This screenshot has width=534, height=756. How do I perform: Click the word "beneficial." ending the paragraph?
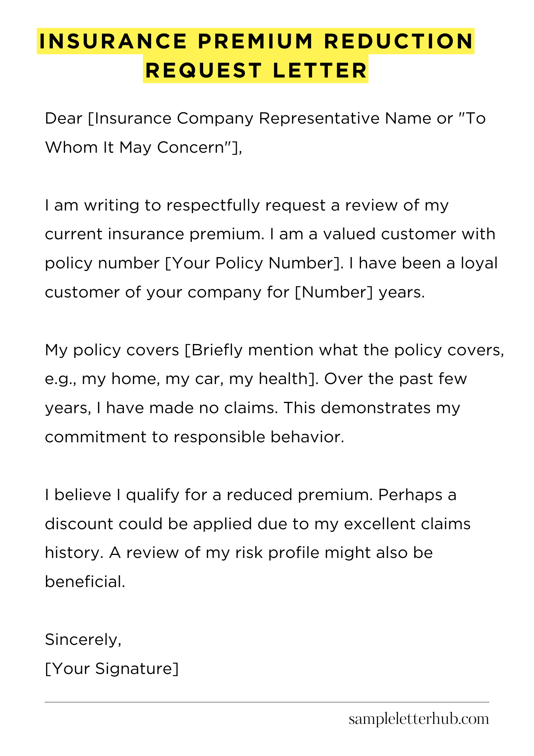(x=85, y=582)
